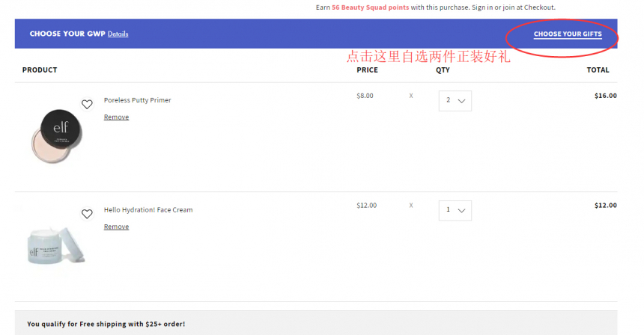
Task: Click the PRODUCT column header
Action: [x=40, y=70]
